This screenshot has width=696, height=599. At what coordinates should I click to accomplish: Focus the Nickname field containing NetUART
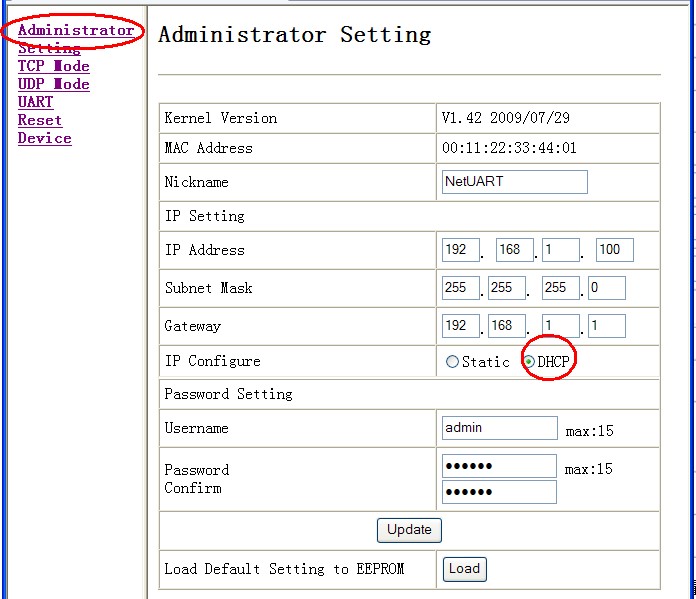pyautogui.click(x=514, y=182)
